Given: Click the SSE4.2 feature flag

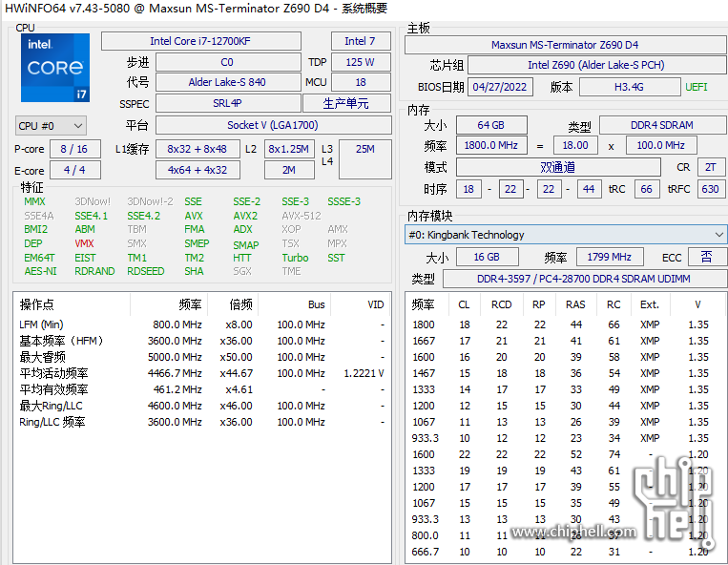Looking at the screenshot, I should point(143,216).
